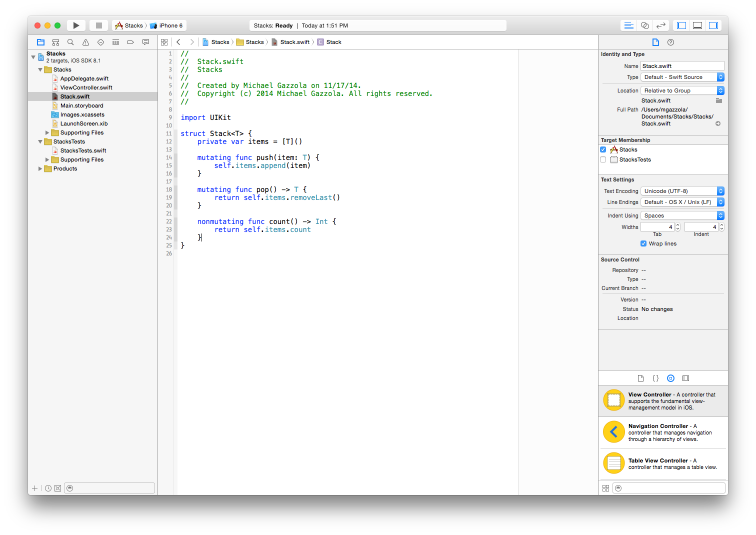The height and width of the screenshot is (535, 756).
Task: Choose the iPhone 6 run destination
Action: click(x=166, y=25)
